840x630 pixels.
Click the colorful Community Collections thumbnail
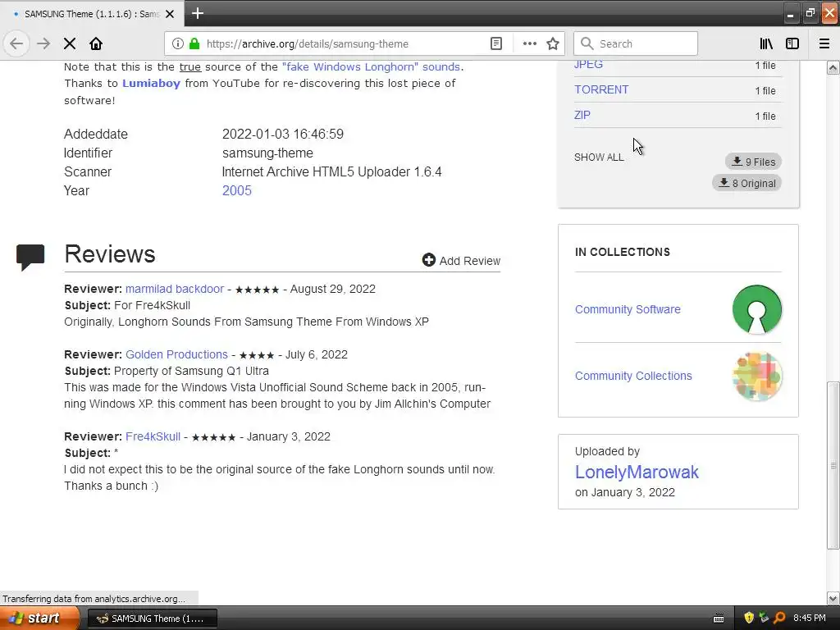tap(756, 377)
